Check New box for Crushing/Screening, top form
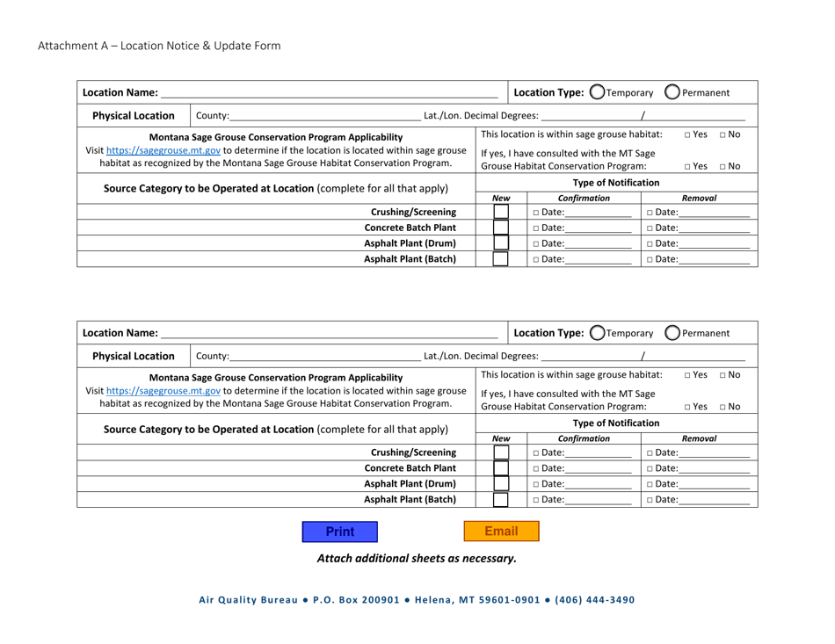Screen dimensions: 835x644 tap(500, 211)
